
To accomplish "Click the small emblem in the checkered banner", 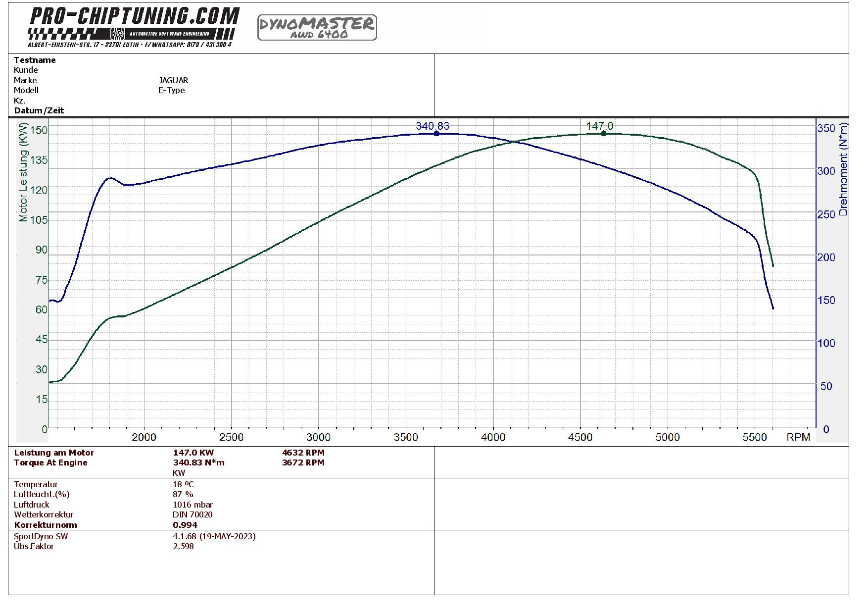I will pyautogui.click(x=117, y=34).
